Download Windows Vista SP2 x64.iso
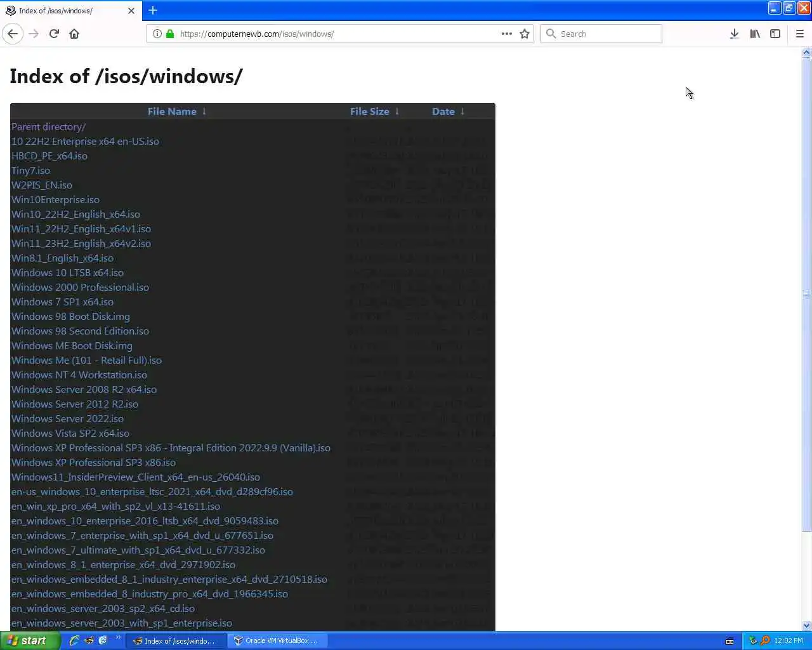The image size is (812, 650). coord(70,433)
